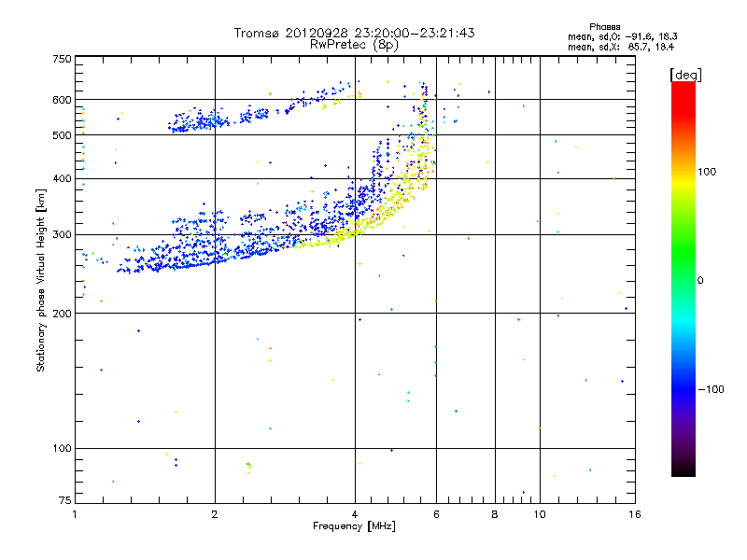Click the '75' height axis label
This screenshot has height=560, width=747.
click(65, 500)
